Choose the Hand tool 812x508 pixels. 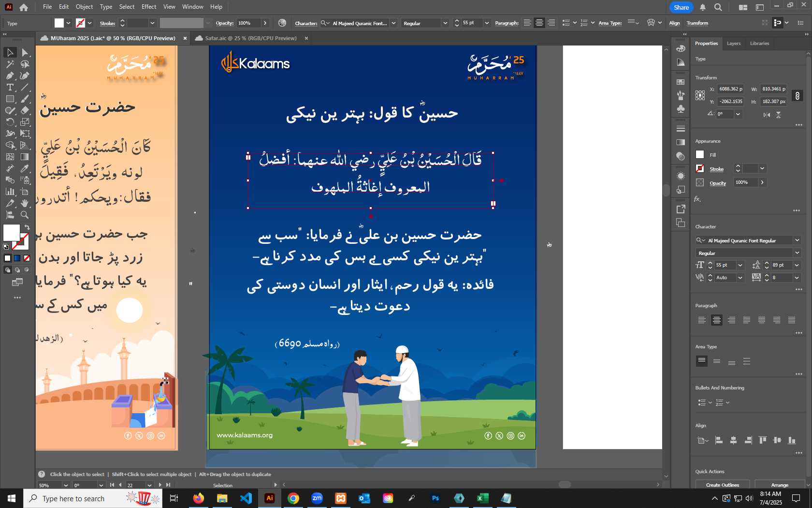pyautogui.click(x=25, y=203)
